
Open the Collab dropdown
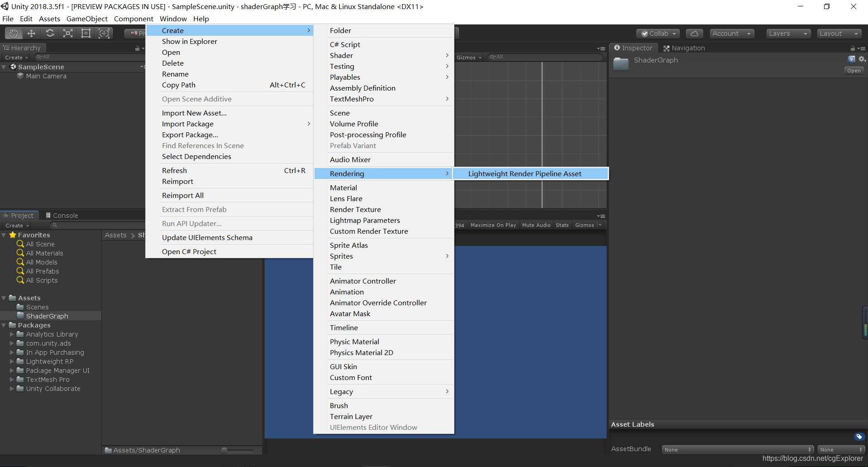pyautogui.click(x=658, y=34)
